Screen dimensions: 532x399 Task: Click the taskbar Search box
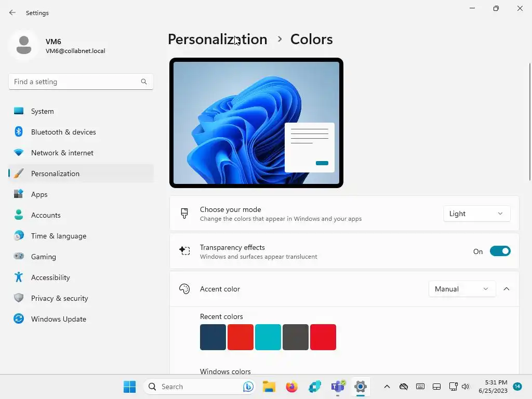click(x=199, y=387)
